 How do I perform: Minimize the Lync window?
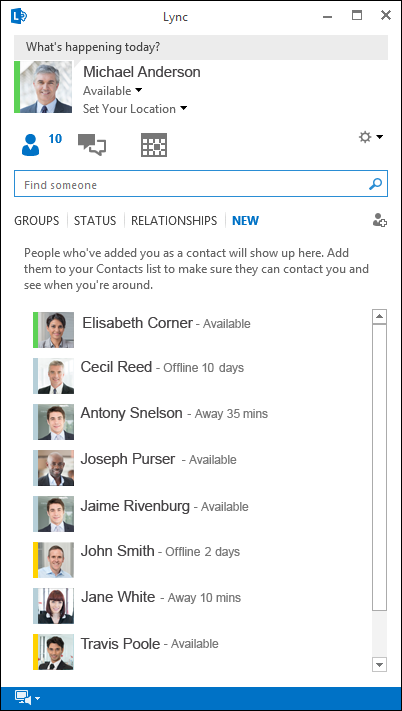pyautogui.click(x=328, y=16)
